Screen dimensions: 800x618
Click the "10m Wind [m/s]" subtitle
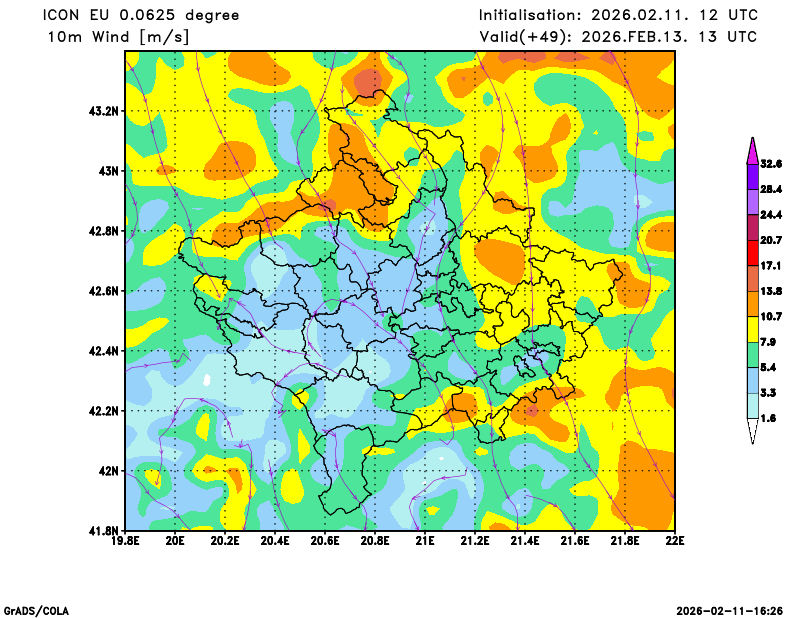click(x=118, y=37)
